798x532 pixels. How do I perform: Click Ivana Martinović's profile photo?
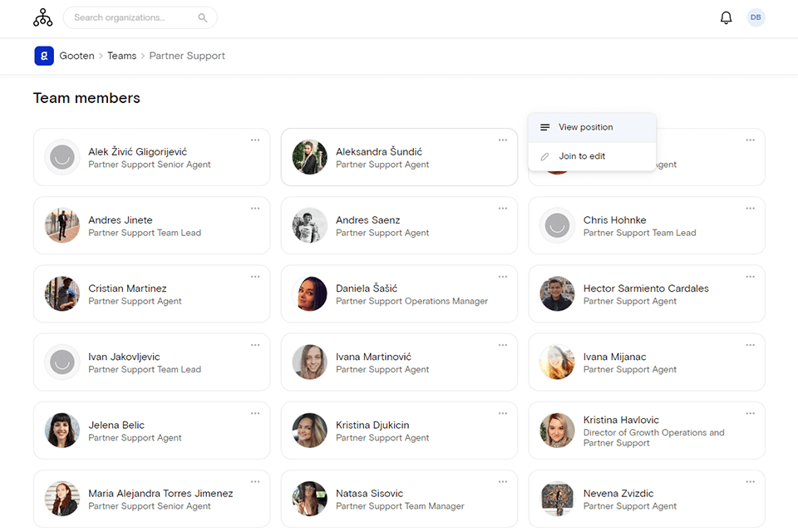point(309,362)
